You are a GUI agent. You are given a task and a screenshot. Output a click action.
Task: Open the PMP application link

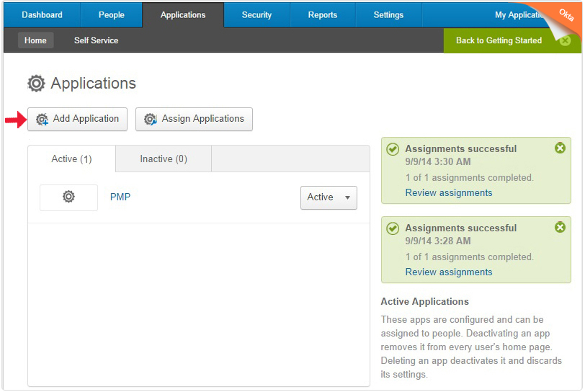[x=120, y=197]
